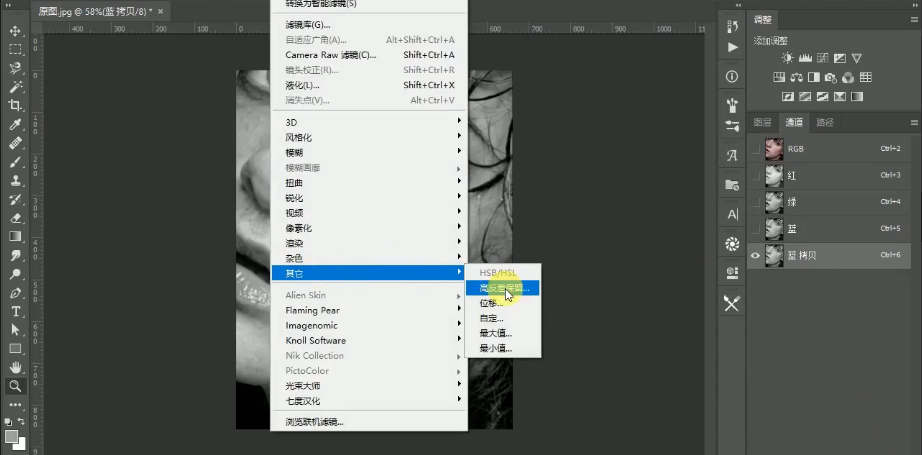Expand the Imagenomic plugin submenu
922x455 pixels.
click(369, 325)
